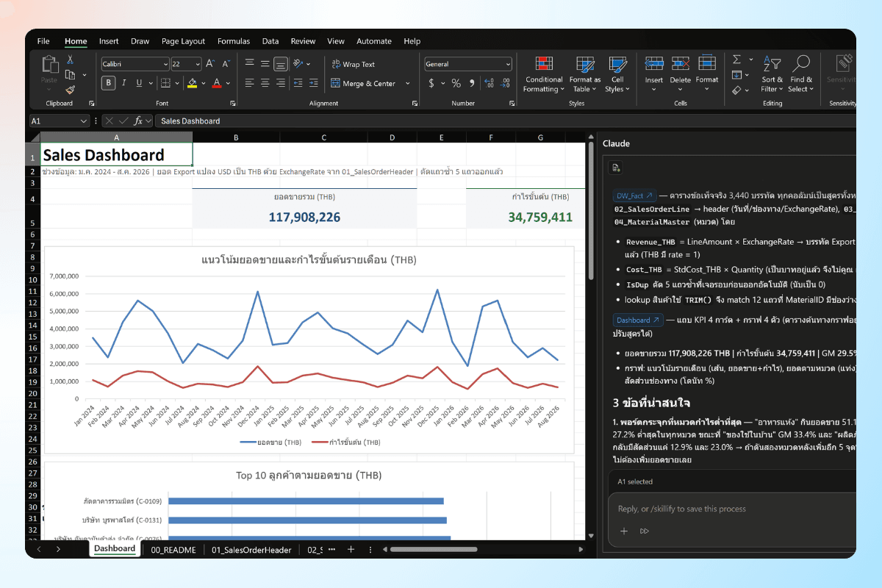Click the Comma Style icon
This screenshot has width=882, height=588.
click(x=471, y=83)
